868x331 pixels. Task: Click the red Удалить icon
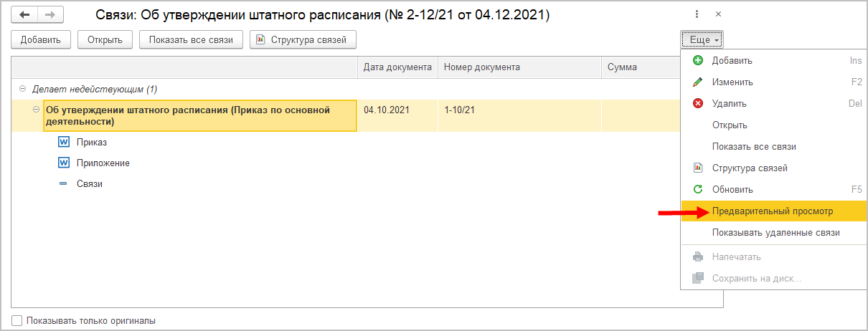[x=698, y=104]
